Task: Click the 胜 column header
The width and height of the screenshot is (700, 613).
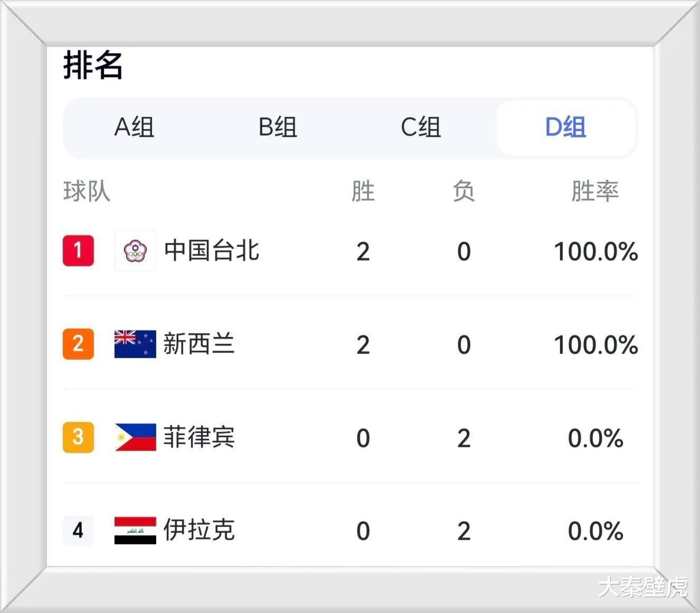Action: tap(363, 192)
